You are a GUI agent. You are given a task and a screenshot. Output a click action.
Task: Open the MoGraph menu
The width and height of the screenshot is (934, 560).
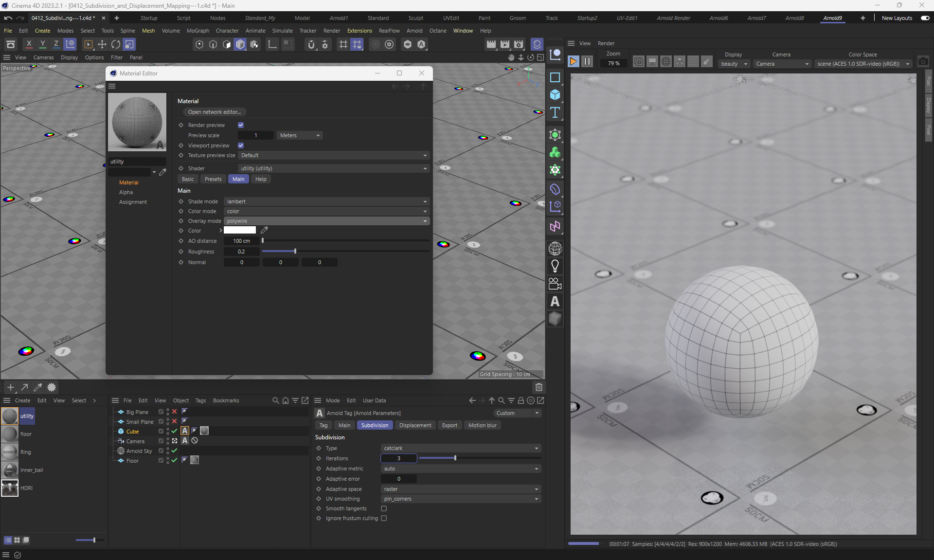tap(198, 31)
